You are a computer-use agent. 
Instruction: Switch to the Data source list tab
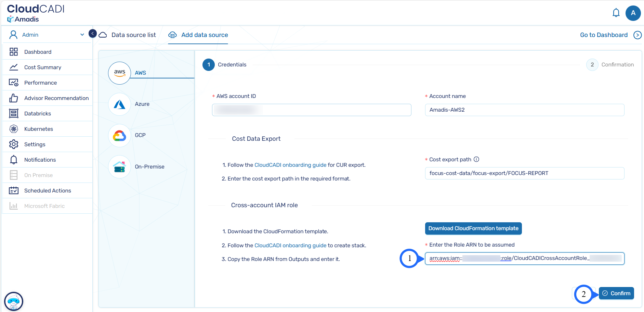tap(133, 35)
